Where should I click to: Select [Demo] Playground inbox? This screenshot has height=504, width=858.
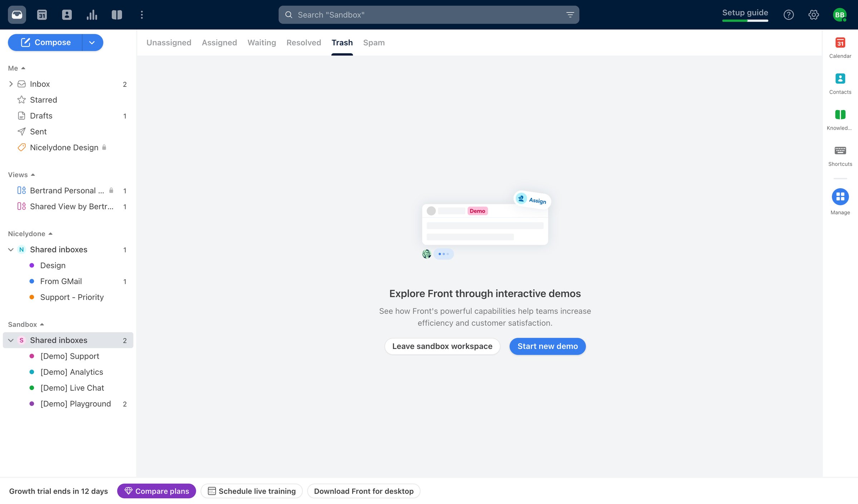[x=68, y=404]
